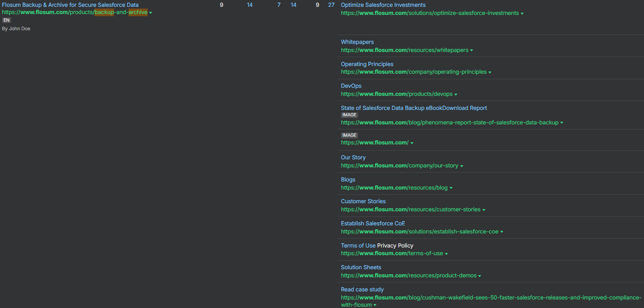The height and width of the screenshot is (308, 644).
Task: Open the resources/customer-stories URL
Action: (x=411, y=210)
